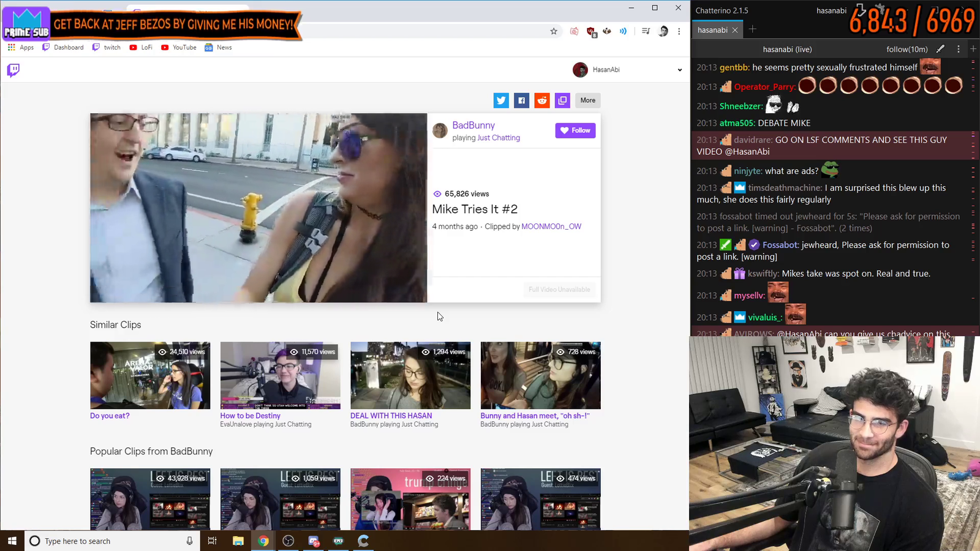Share the clip on Twitter
980x551 pixels.
(x=501, y=100)
